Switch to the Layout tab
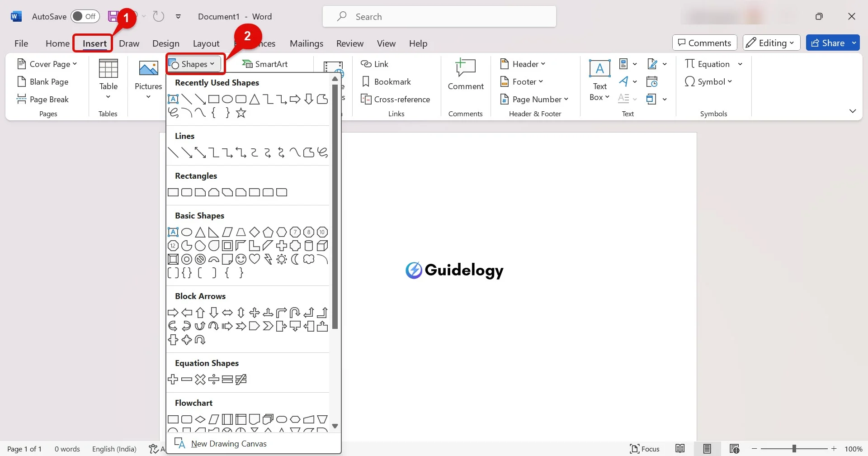 pos(206,43)
